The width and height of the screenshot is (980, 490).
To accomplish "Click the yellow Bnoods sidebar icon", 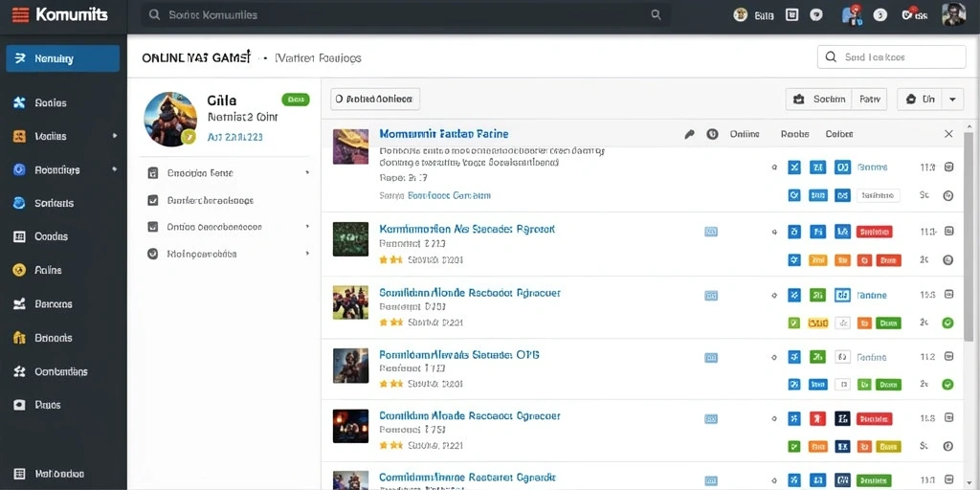I will point(19,338).
